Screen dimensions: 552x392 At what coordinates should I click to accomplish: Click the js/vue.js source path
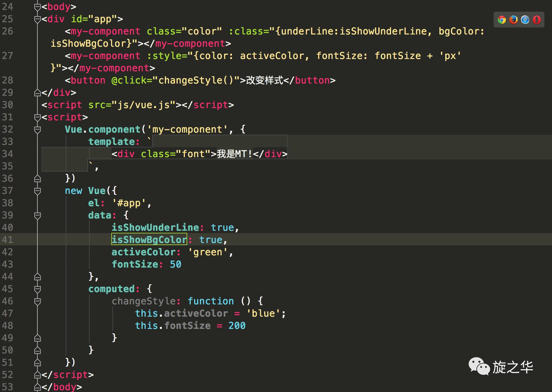click(143, 105)
